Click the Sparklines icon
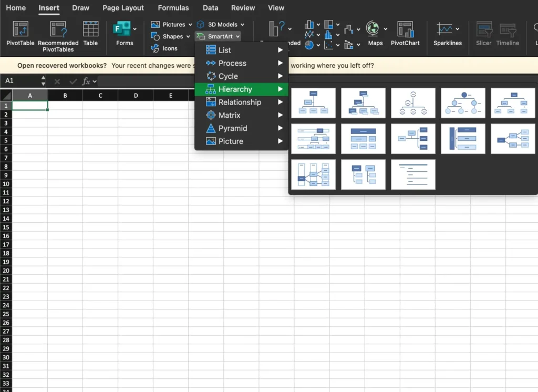This screenshot has height=392, width=538. [x=444, y=29]
